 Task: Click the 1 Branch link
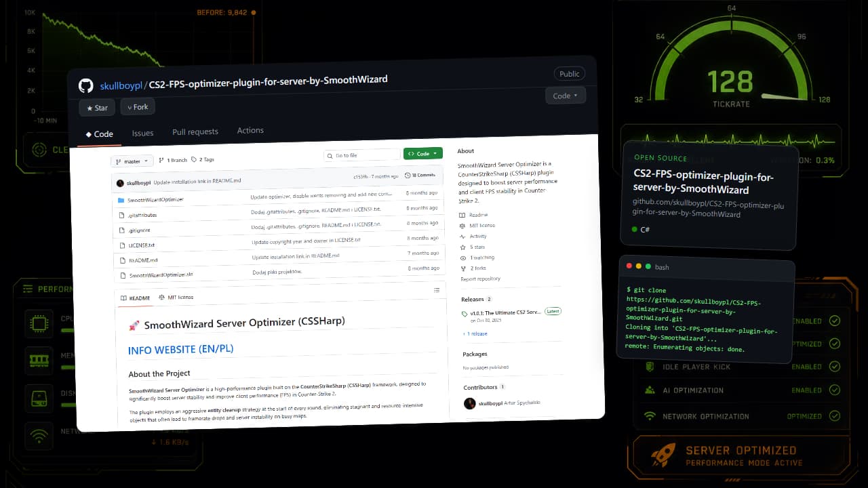173,160
